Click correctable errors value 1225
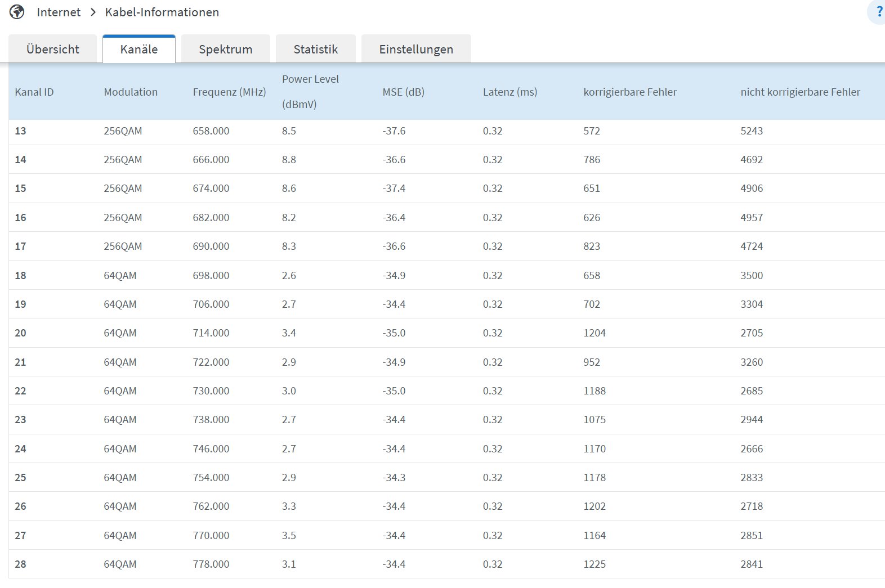 [x=595, y=564]
